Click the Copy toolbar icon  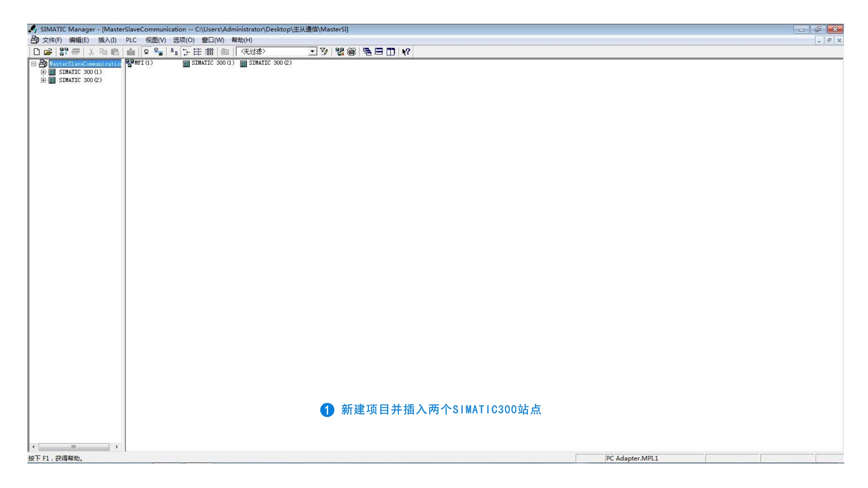[103, 52]
